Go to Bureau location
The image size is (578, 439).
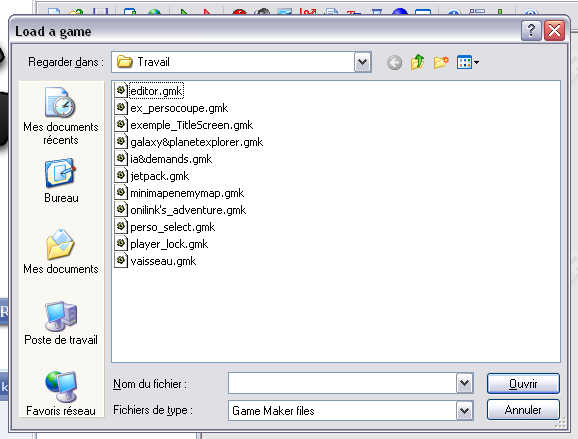point(61,181)
